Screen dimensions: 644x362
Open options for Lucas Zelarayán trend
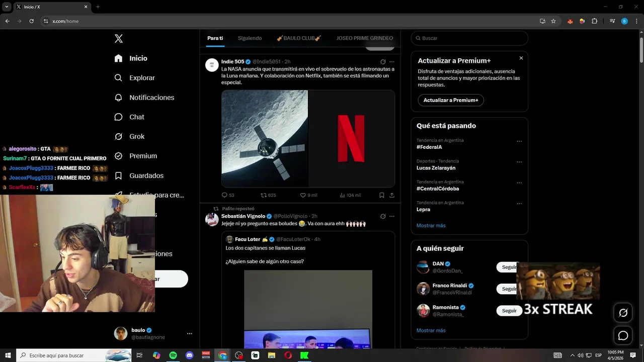[x=519, y=162]
